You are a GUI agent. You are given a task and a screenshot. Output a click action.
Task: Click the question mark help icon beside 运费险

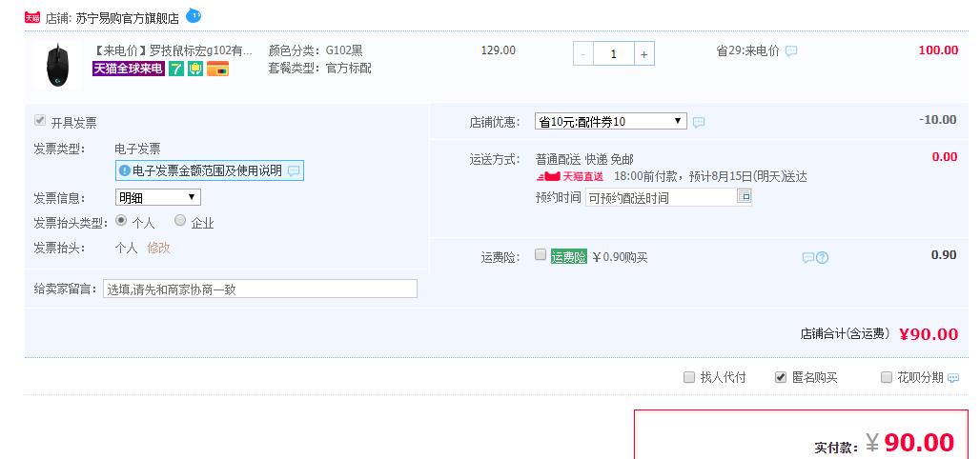(x=823, y=257)
